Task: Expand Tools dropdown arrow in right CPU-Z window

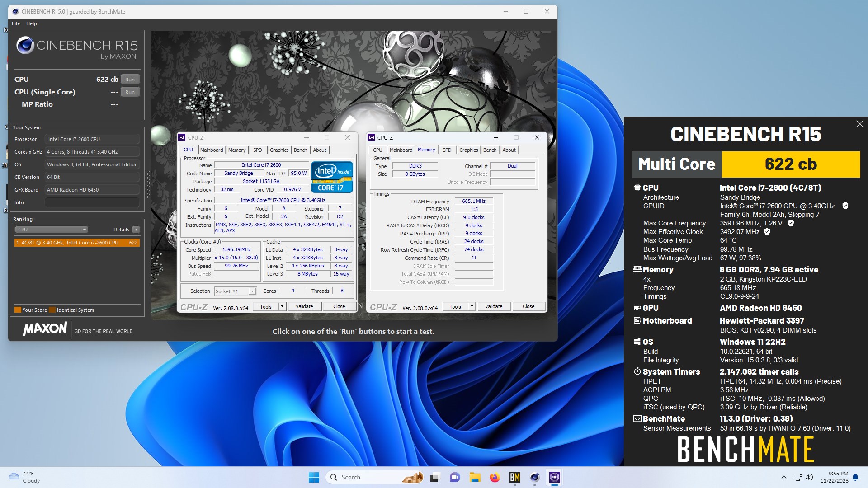Action: coord(472,307)
